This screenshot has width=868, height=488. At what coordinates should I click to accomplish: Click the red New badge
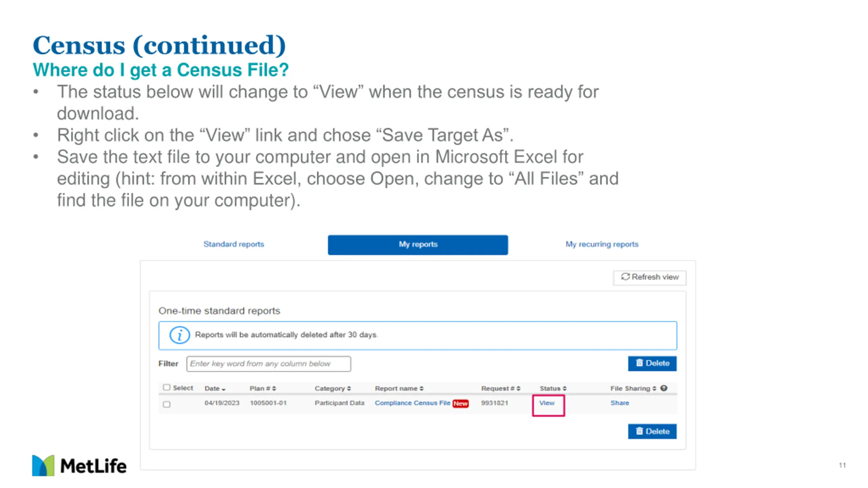pos(460,403)
